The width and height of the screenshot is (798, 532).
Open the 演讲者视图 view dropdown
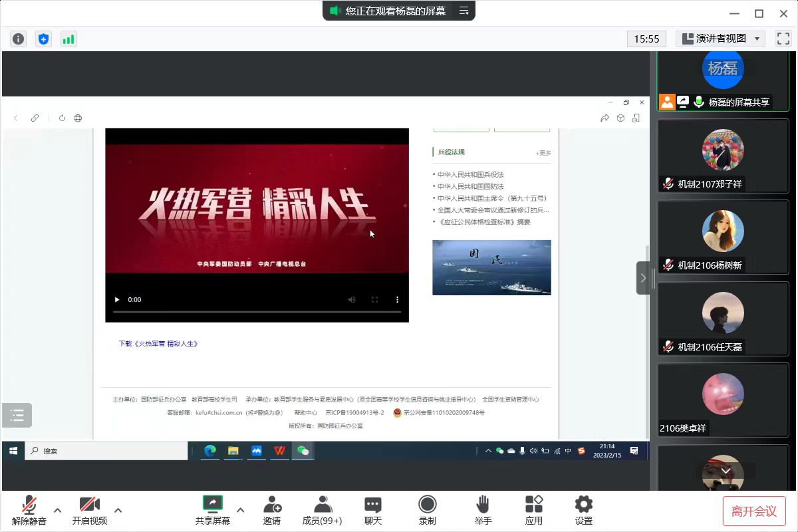[720, 39]
